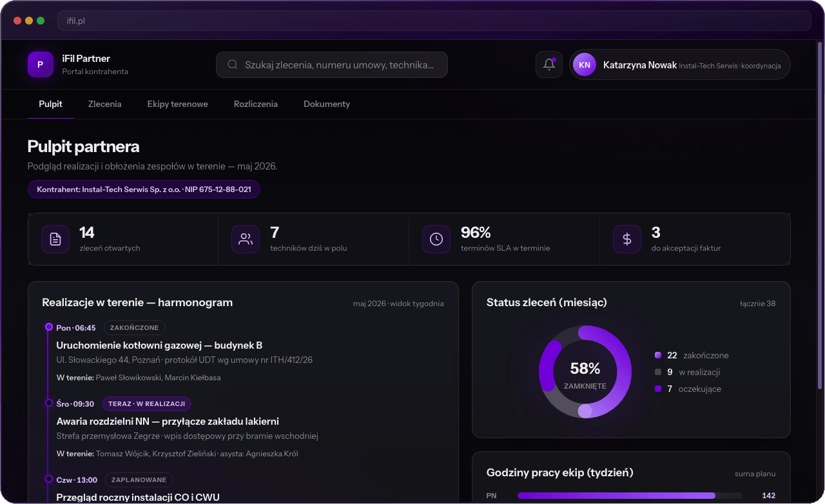Viewport: 825px width, 504px height.
Task: Click the invoices dollar icon
Action: pyautogui.click(x=627, y=239)
